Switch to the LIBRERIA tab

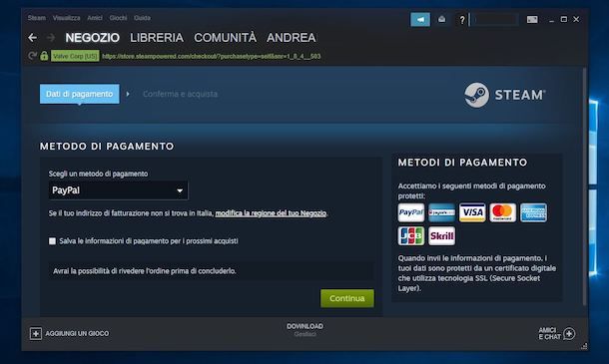click(x=157, y=38)
